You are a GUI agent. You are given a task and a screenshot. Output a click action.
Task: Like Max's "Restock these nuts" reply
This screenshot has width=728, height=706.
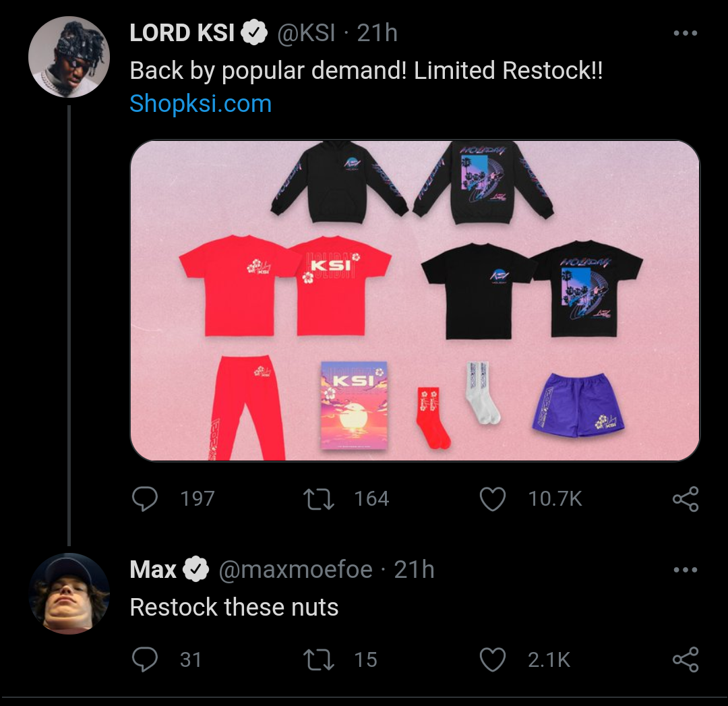[492, 659]
